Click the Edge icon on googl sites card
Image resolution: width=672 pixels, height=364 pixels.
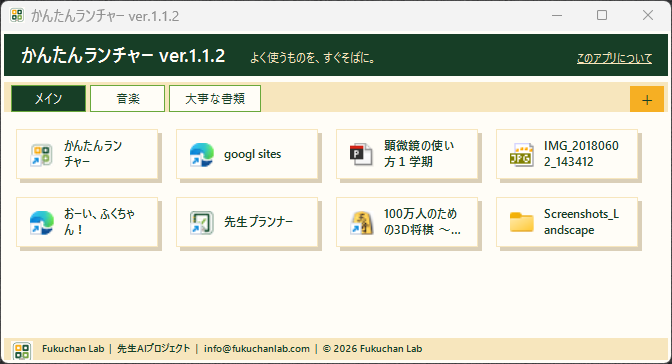201,155
